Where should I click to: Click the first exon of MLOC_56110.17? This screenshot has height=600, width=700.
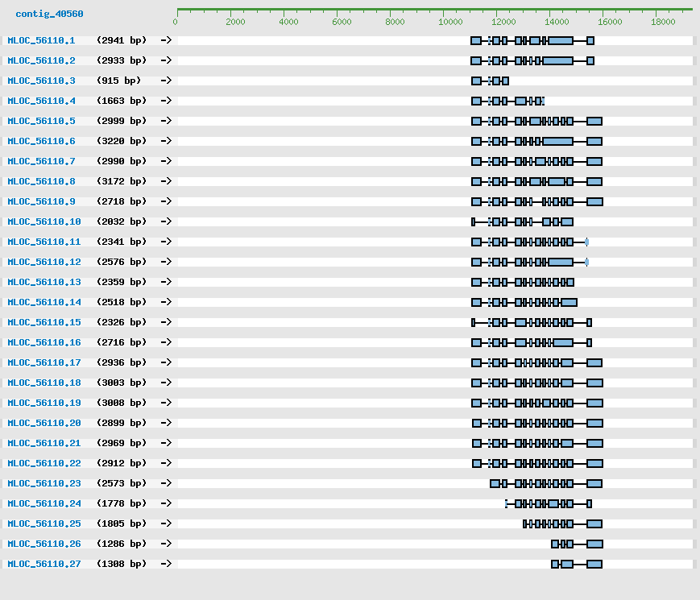click(x=476, y=362)
